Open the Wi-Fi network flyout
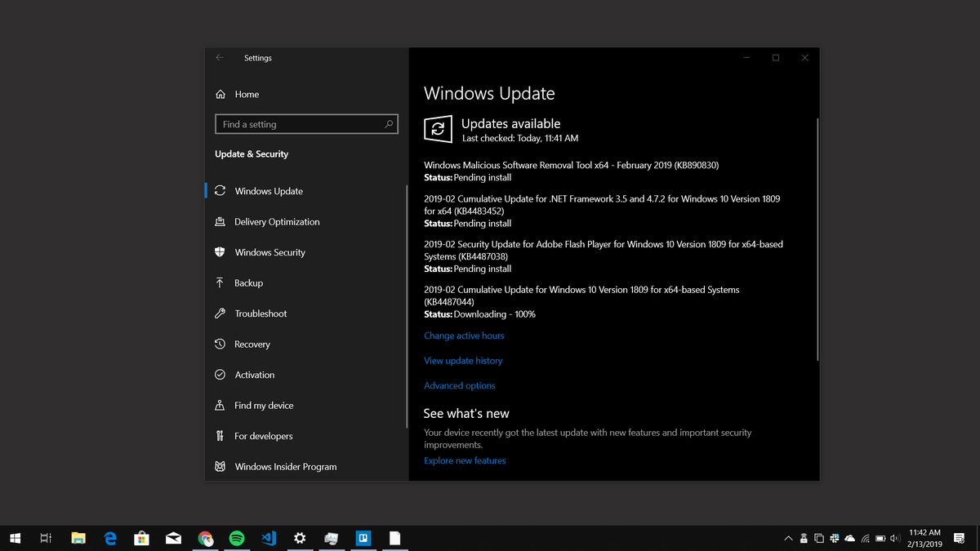Image resolution: width=980 pixels, height=551 pixels. click(x=866, y=539)
